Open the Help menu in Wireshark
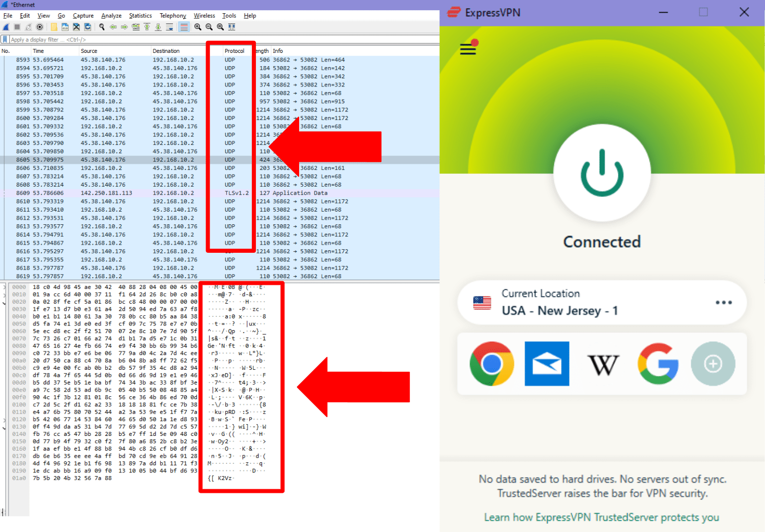Screen dimensions: 765x532 point(250,16)
